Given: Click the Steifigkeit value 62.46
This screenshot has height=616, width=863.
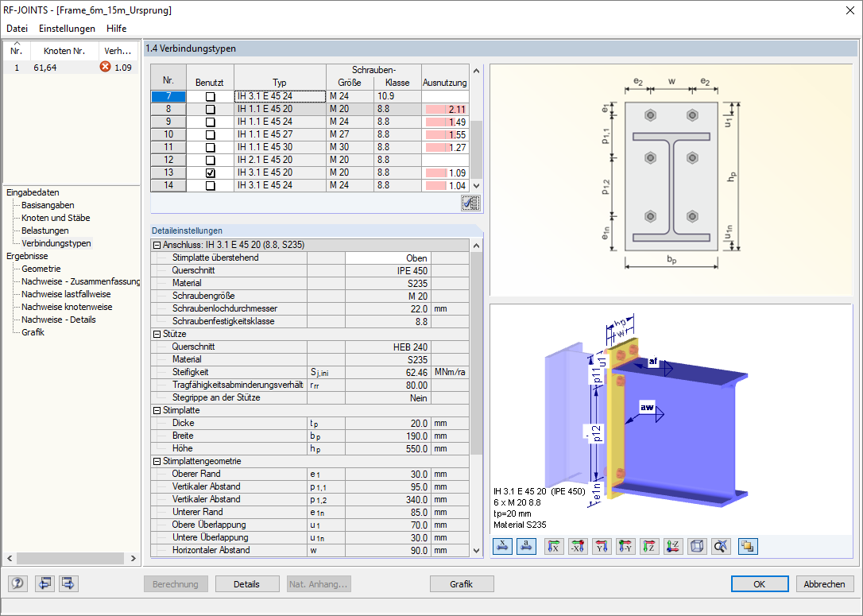Looking at the screenshot, I should [388, 372].
